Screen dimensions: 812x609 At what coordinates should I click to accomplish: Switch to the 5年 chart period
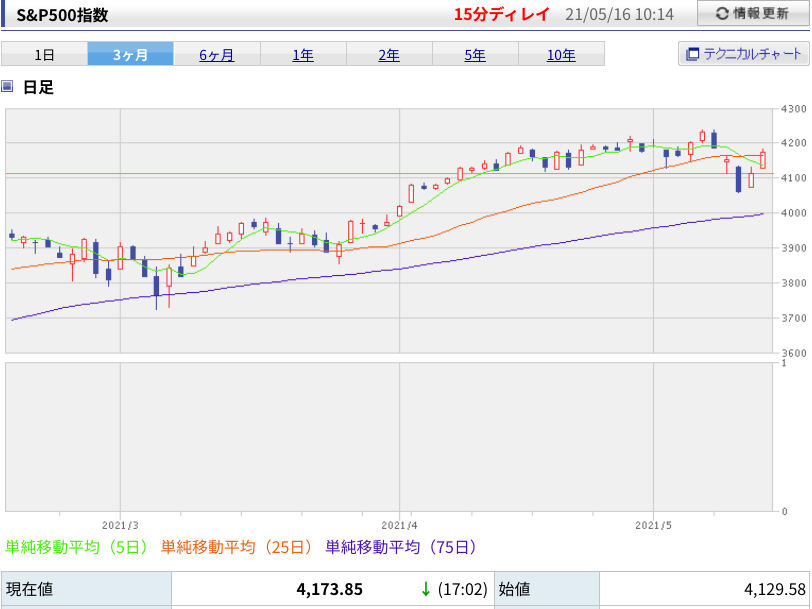[475, 55]
